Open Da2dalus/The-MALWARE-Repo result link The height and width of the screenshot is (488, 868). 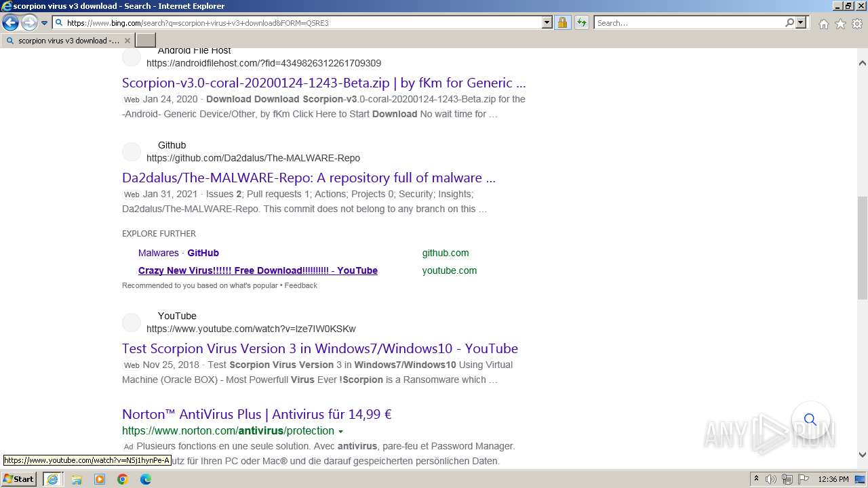pyautogui.click(x=309, y=178)
